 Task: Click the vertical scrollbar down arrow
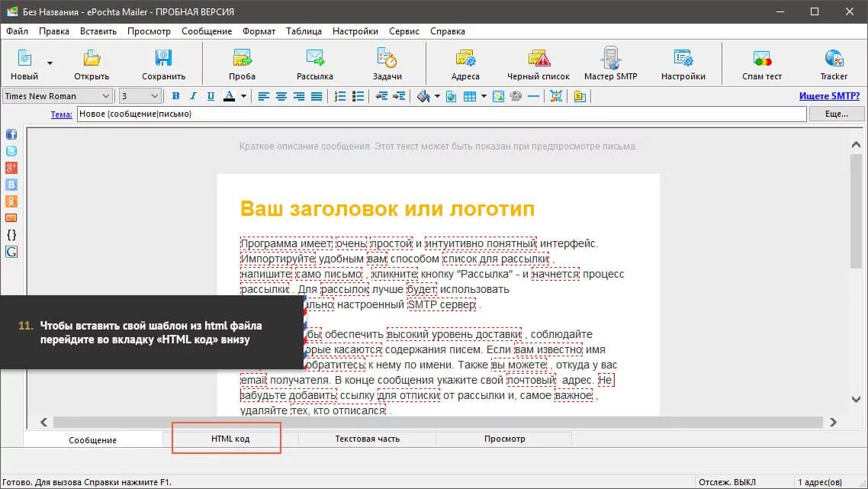tap(856, 399)
